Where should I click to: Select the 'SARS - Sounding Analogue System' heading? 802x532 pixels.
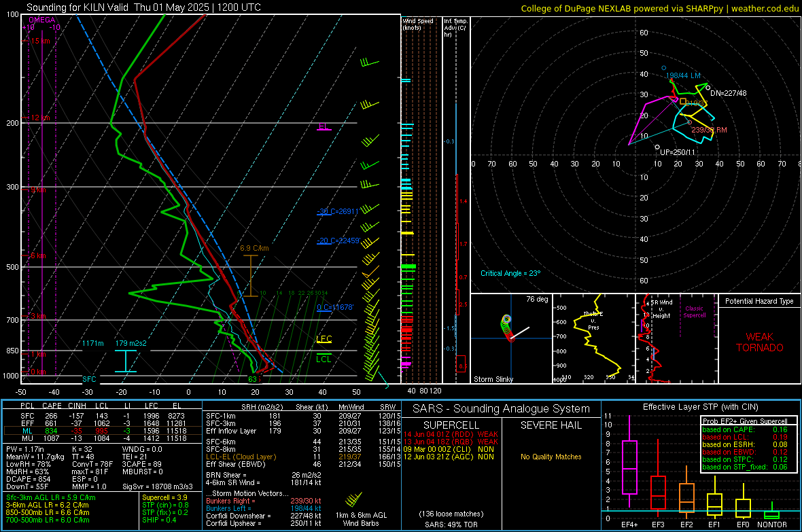tap(502, 409)
